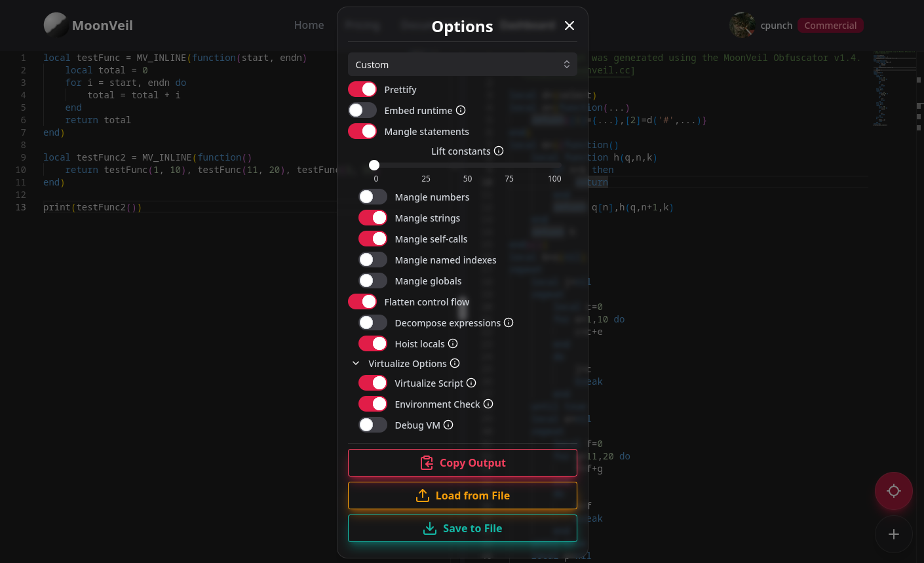
Task: Go to the Home navigation link
Action: pyautogui.click(x=309, y=25)
